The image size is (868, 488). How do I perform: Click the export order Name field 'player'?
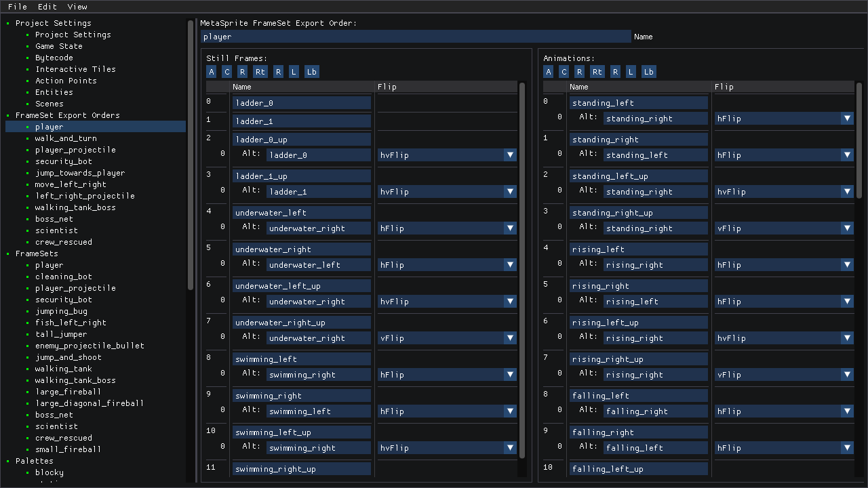[416, 37]
